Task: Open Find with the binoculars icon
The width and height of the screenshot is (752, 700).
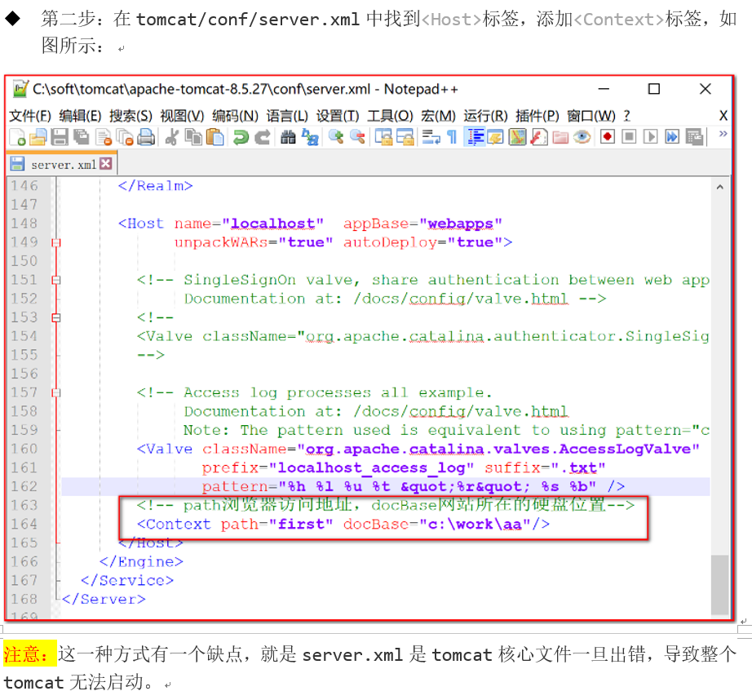Action: (x=288, y=137)
